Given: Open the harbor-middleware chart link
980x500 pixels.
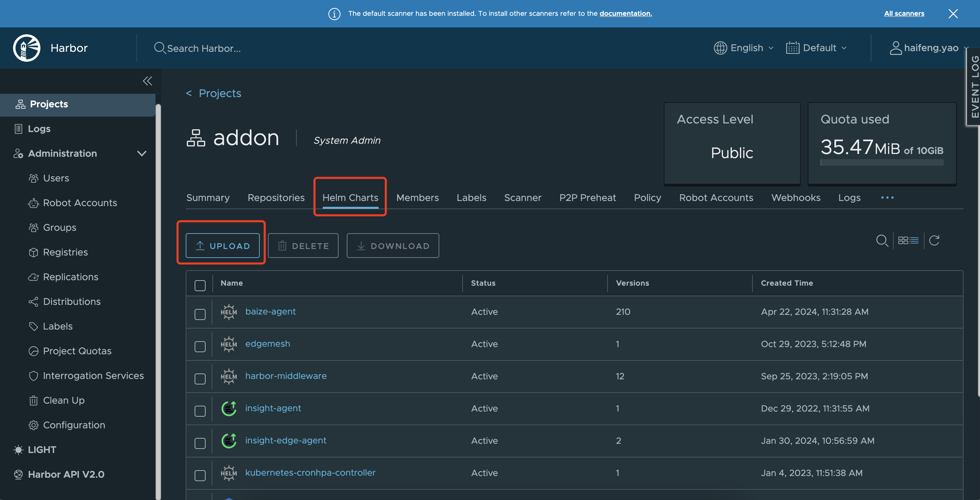Looking at the screenshot, I should pos(285,376).
